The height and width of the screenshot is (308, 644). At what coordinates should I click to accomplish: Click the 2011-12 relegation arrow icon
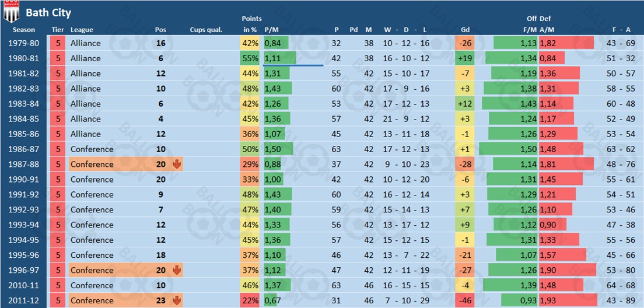[177, 301]
